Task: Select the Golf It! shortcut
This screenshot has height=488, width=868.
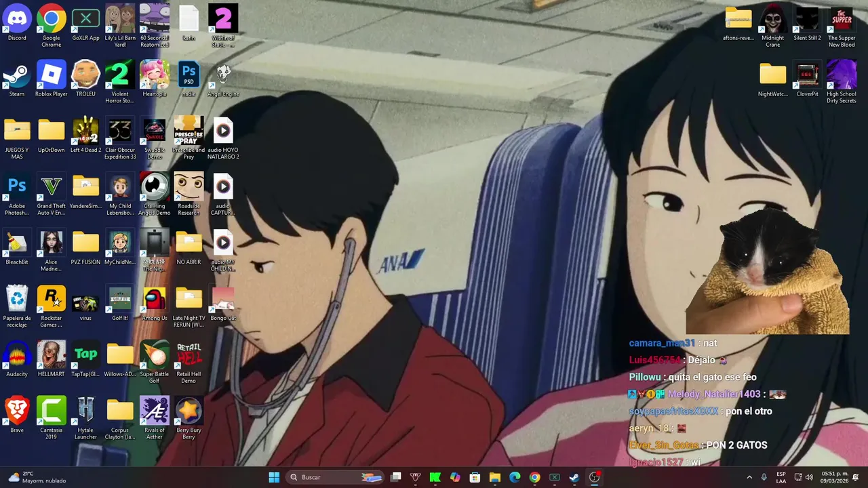Action: (120, 304)
